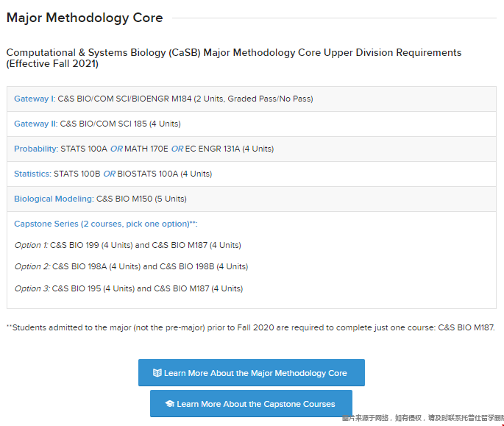The image size is (504, 426).
Task: Click the C&S BIO M150 (5 Units) course text
Action: point(141,199)
